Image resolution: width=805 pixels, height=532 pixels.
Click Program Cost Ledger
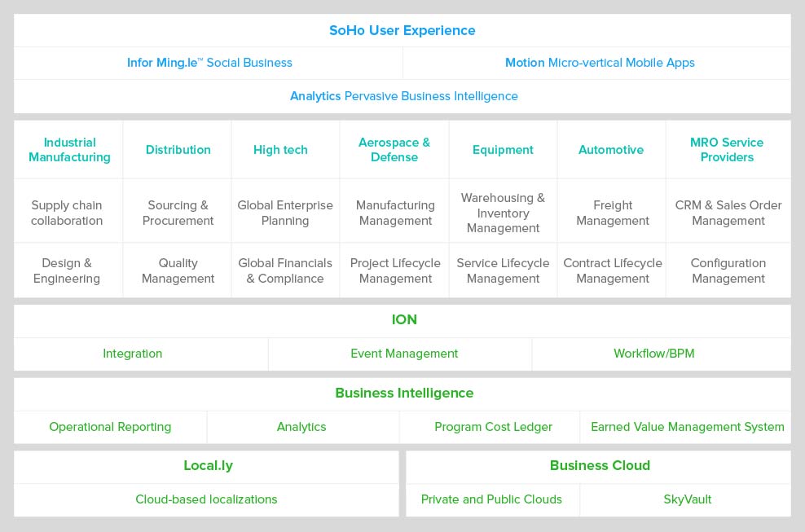point(493,427)
